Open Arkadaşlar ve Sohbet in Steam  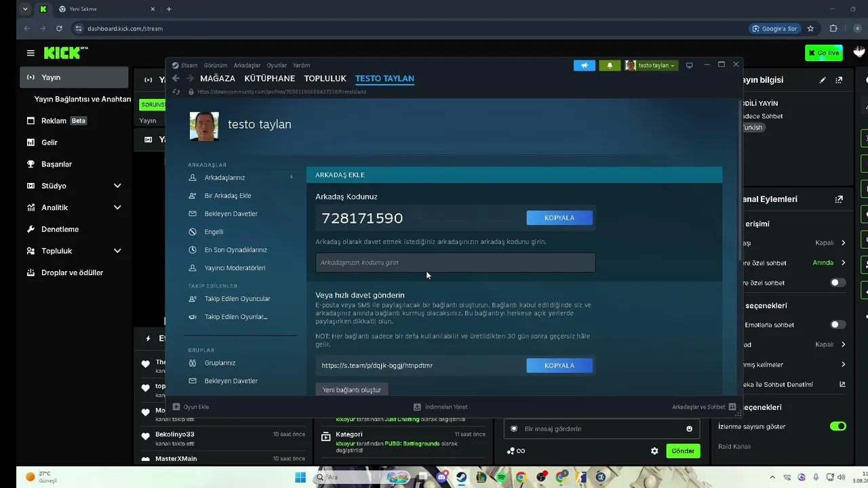[704, 407]
